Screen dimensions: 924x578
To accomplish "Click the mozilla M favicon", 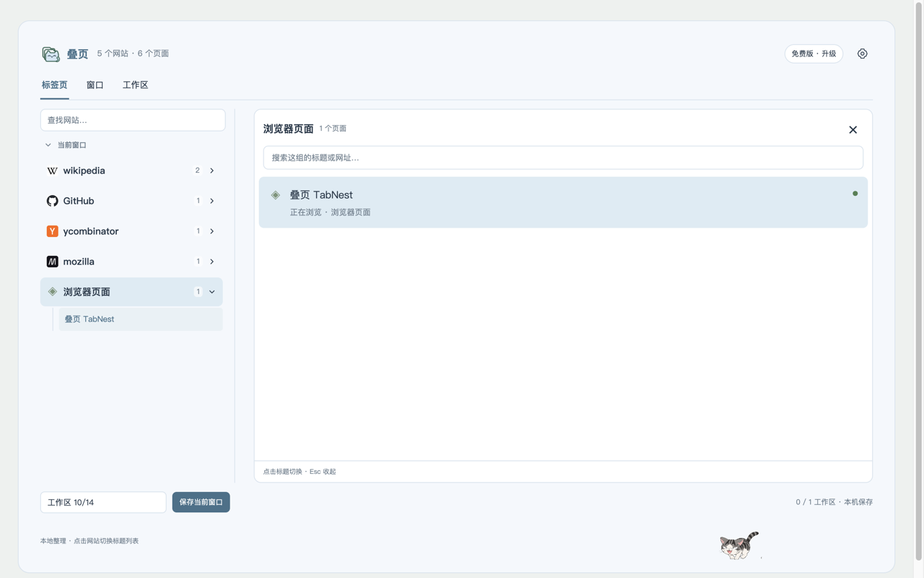I will [x=52, y=262].
